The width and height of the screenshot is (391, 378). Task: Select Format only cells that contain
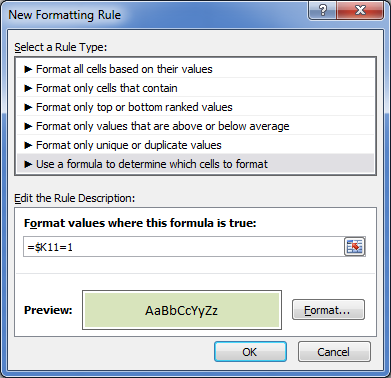(x=196, y=88)
